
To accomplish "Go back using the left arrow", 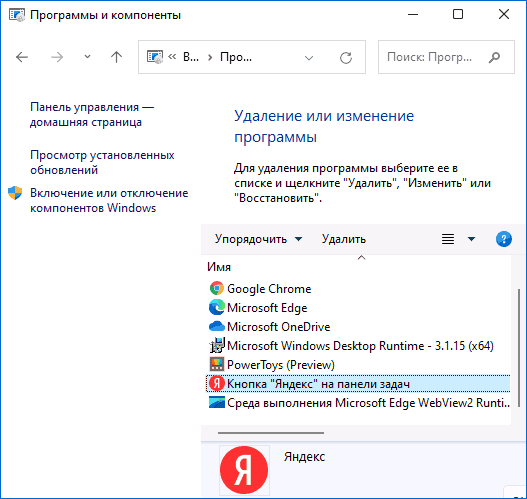I will coord(22,57).
